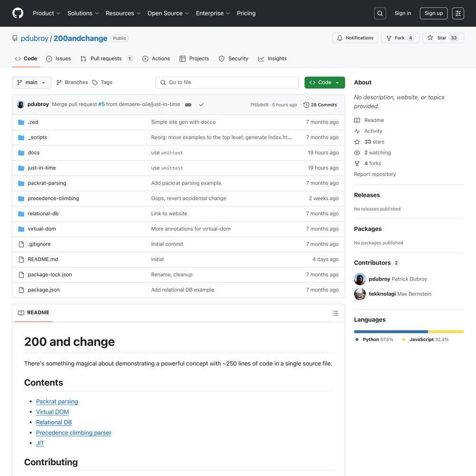Click the Notifications bell icon
Viewport: 476px width, 476px height.
pyautogui.click(x=340, y=38)
